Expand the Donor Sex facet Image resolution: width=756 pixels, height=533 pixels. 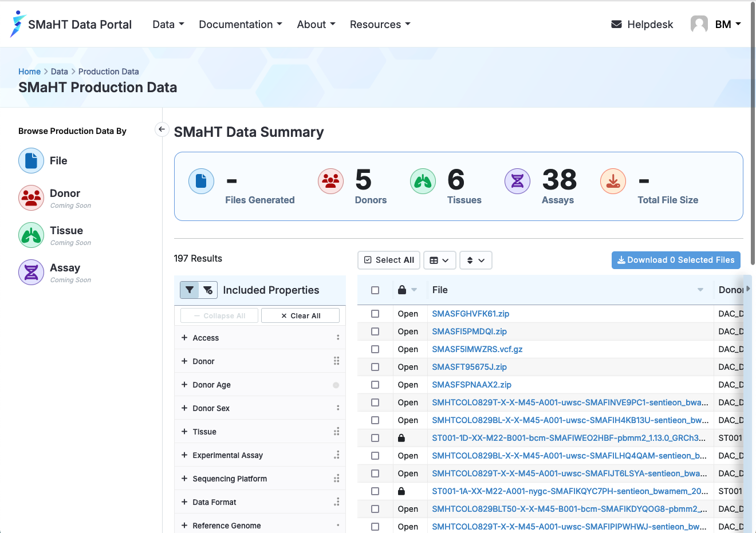260,408
